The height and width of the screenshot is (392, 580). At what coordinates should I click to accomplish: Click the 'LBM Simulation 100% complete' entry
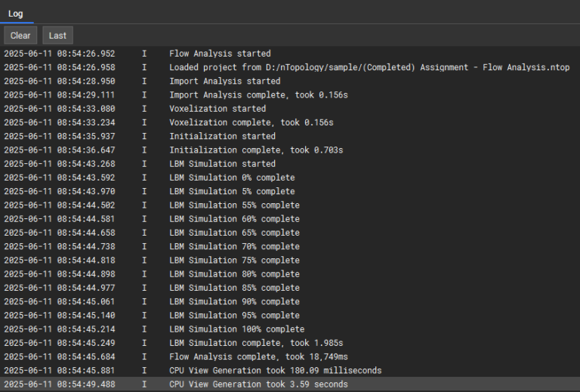click(236, 329)
